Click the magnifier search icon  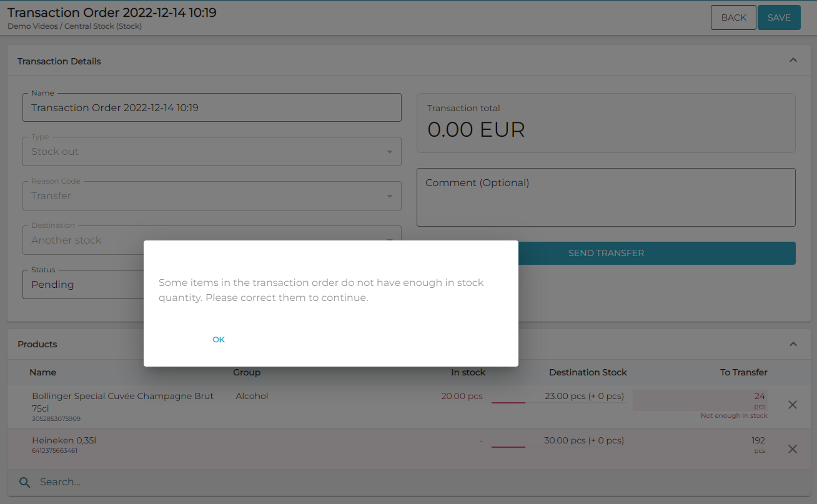tap(24, 482)
